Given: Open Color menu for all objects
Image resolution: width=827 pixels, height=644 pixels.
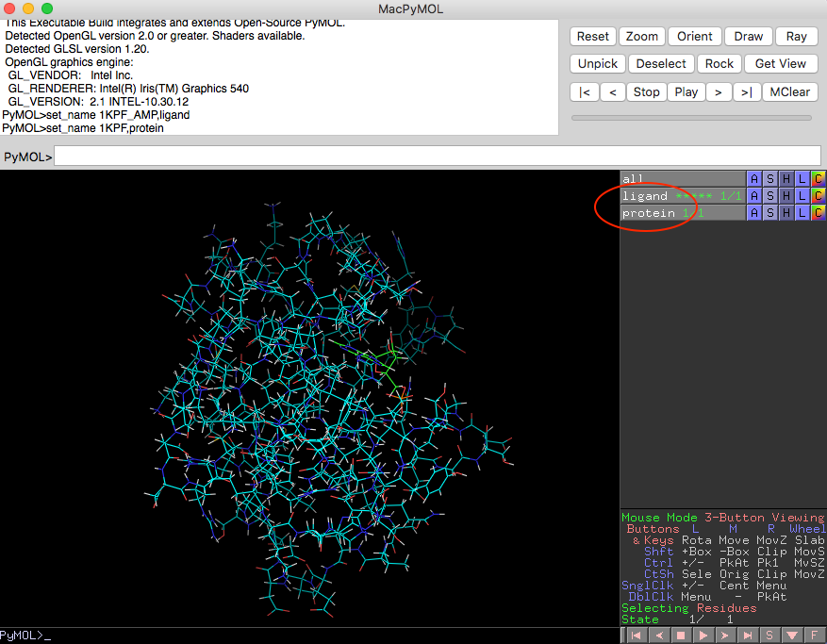Looking at the screenshot, I should (x=818, y=179).
